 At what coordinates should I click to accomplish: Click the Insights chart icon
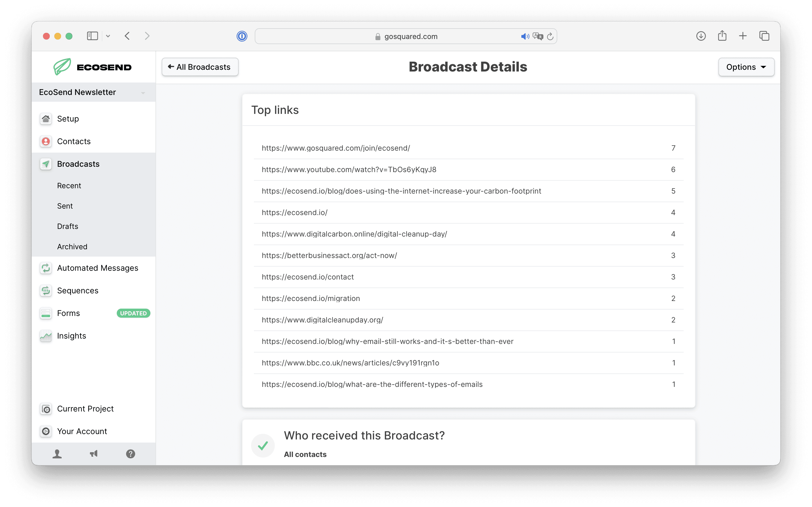(x=46, y=336)
